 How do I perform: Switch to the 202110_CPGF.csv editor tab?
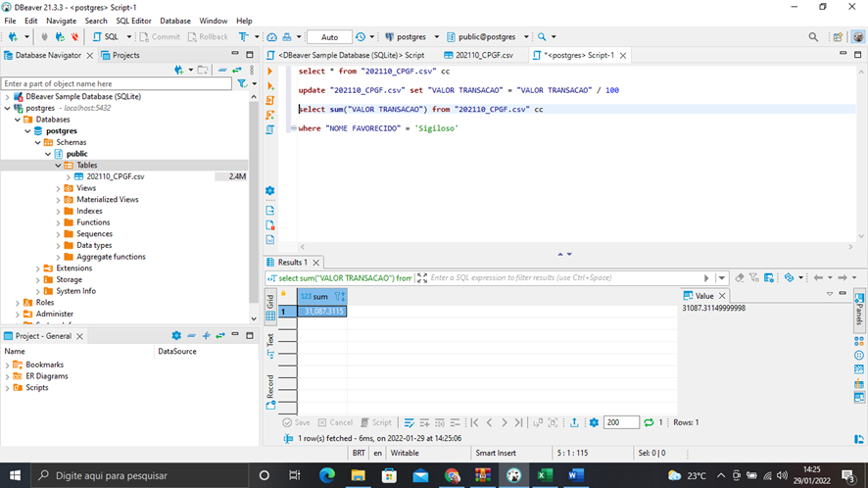(x=479, y=55)
